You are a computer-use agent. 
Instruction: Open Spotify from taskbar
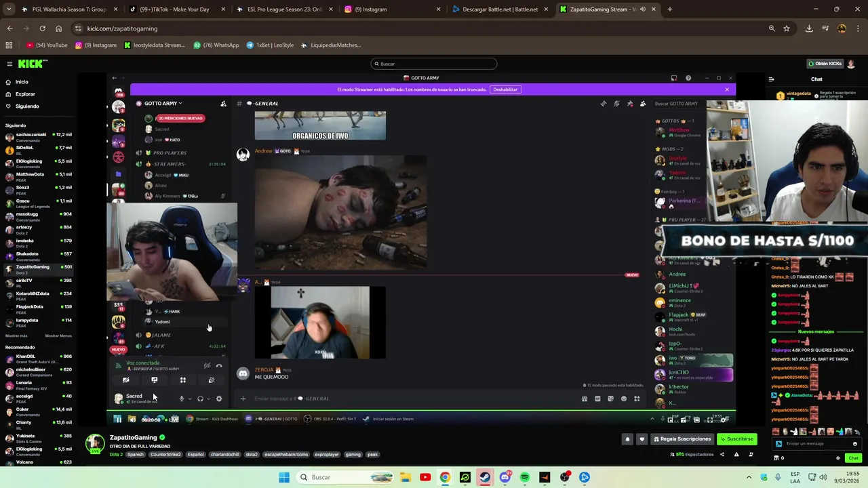(525, 477)
